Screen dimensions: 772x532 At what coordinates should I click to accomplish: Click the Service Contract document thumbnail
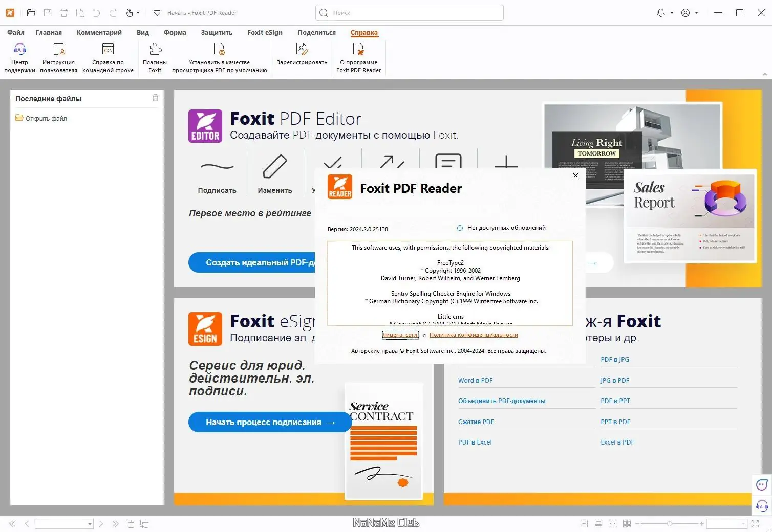[384, 441]
